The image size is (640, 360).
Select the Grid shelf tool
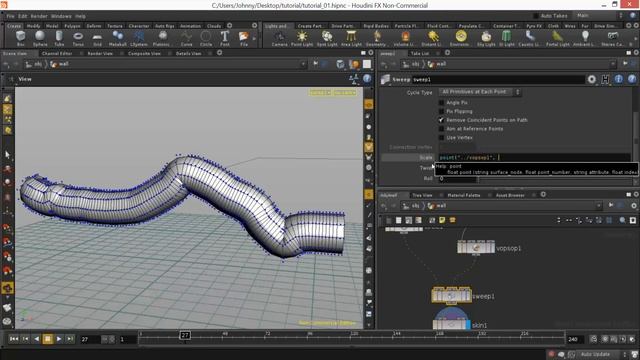pos(97,38)
